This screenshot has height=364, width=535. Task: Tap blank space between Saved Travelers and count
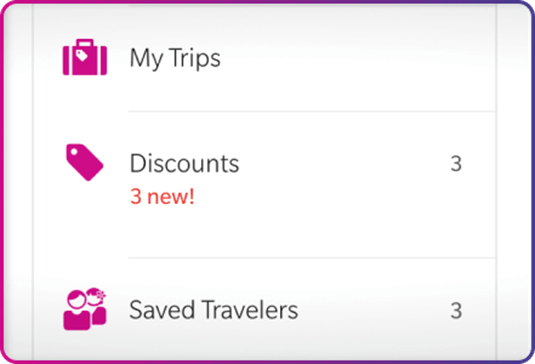[x=374, y=310]
